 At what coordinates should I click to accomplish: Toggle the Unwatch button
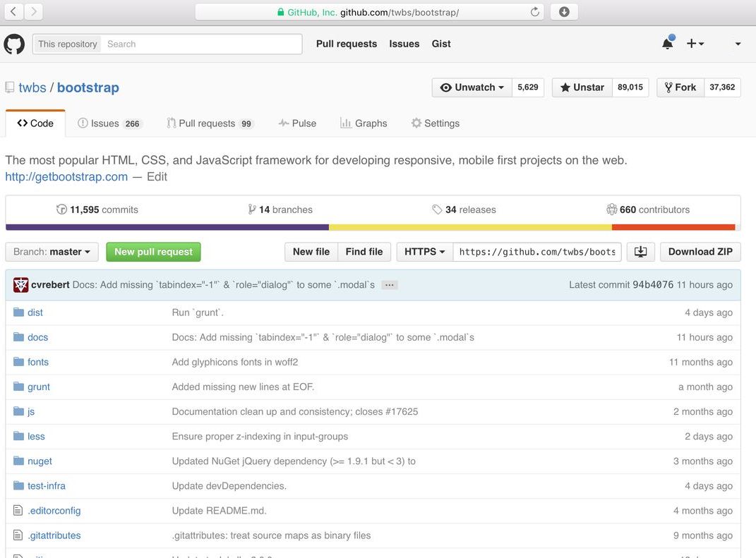(472, 87)
